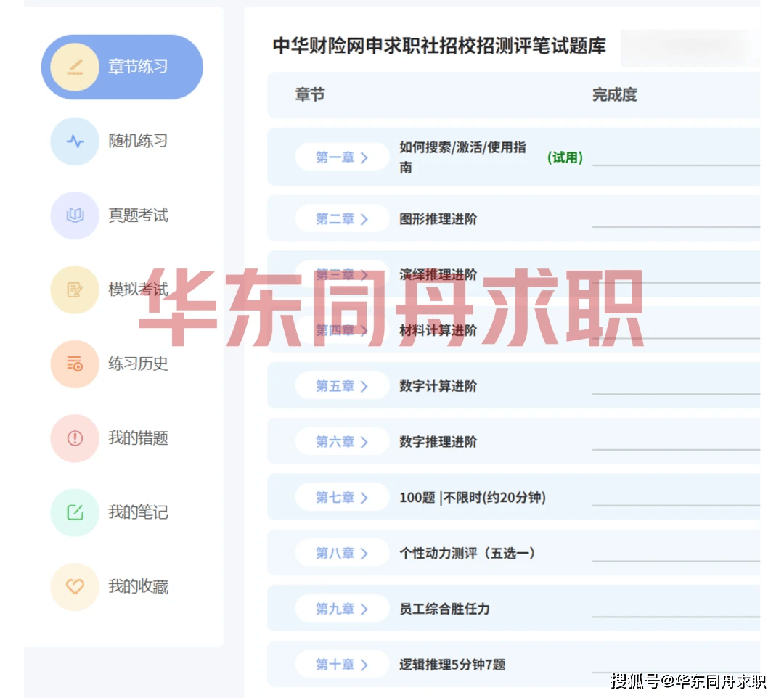Open chapter title 演绎推理进阶

coord(438,274)
